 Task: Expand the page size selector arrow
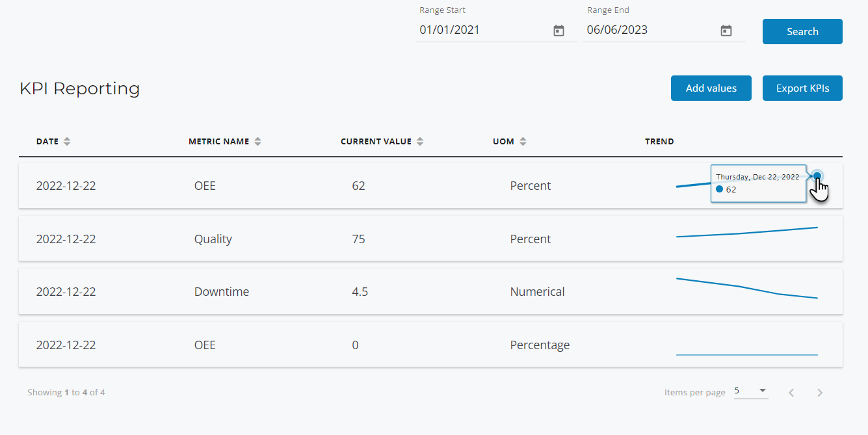(x=763, y=390)
